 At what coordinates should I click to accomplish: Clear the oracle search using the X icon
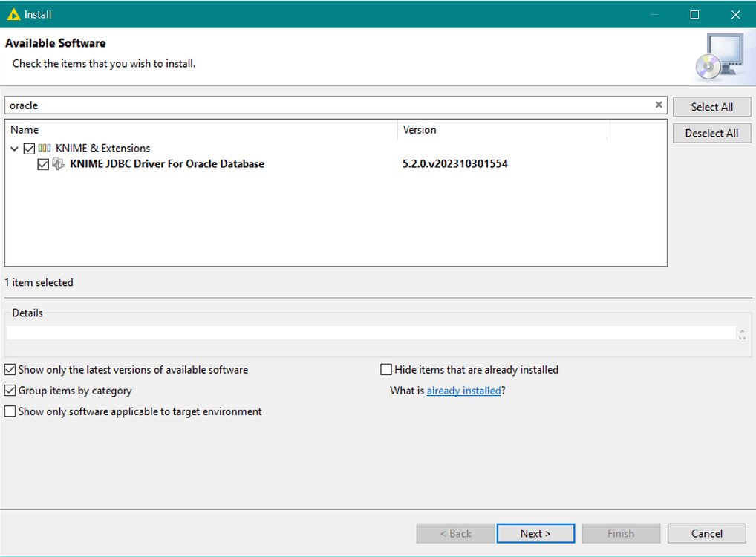(658, 105)
